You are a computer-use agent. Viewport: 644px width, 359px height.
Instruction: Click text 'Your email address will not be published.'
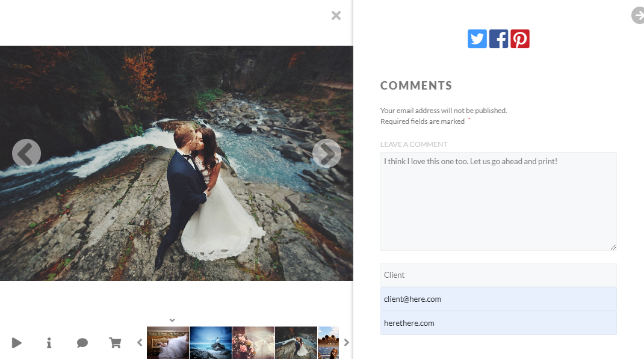coord(444,111)
